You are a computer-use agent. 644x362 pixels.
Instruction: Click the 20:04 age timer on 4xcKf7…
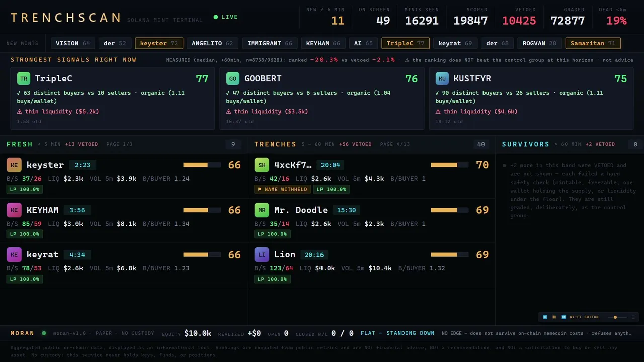330,165
